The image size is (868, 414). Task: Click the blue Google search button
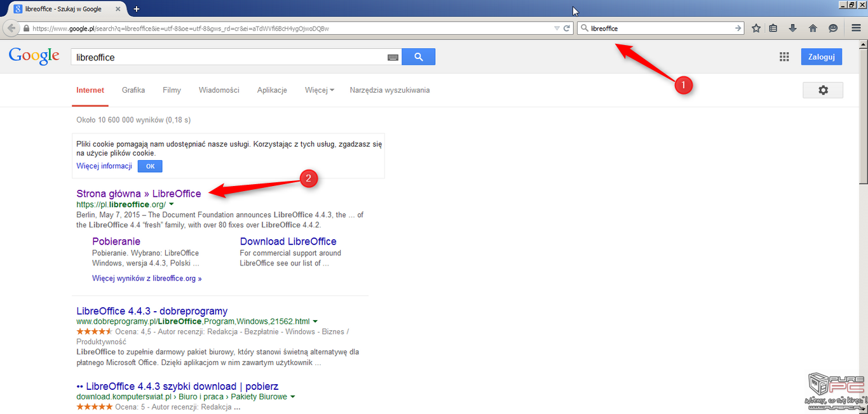click(419, 57)
